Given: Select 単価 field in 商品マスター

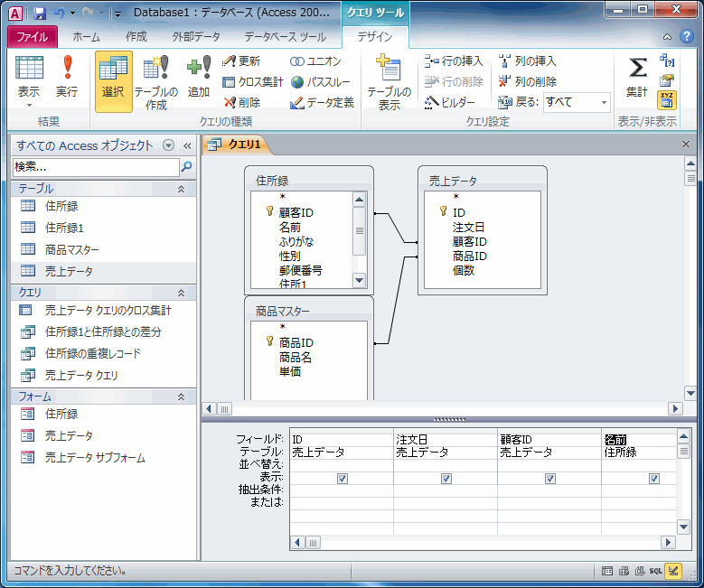Looking at the screenshot, I should [x=290, y=371].
